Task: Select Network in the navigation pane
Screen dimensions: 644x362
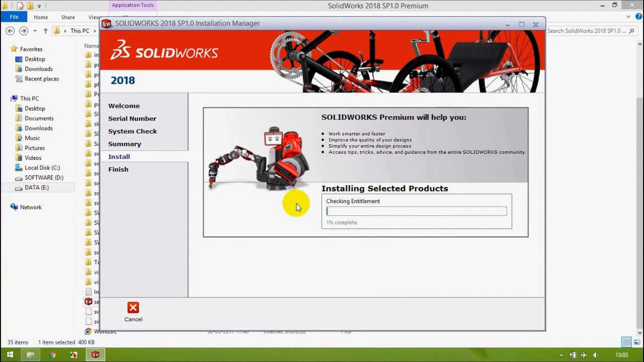Action: point(31,207)
